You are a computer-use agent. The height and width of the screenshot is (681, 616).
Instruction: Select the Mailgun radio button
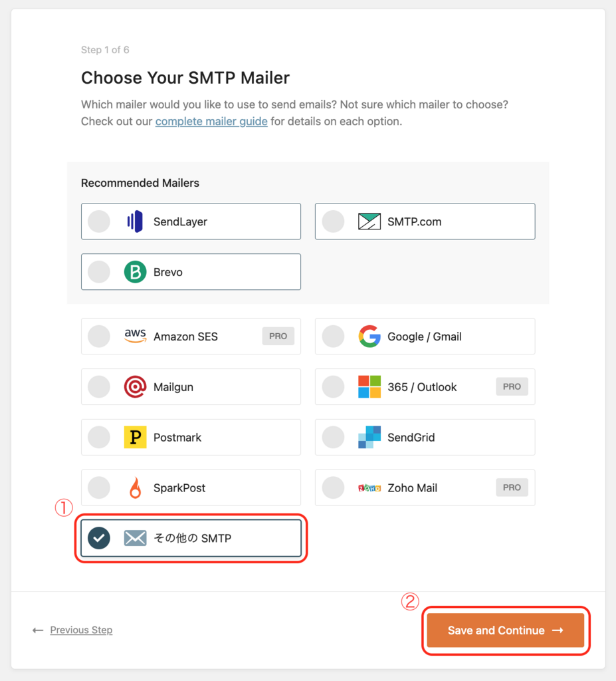click(99, 386)
